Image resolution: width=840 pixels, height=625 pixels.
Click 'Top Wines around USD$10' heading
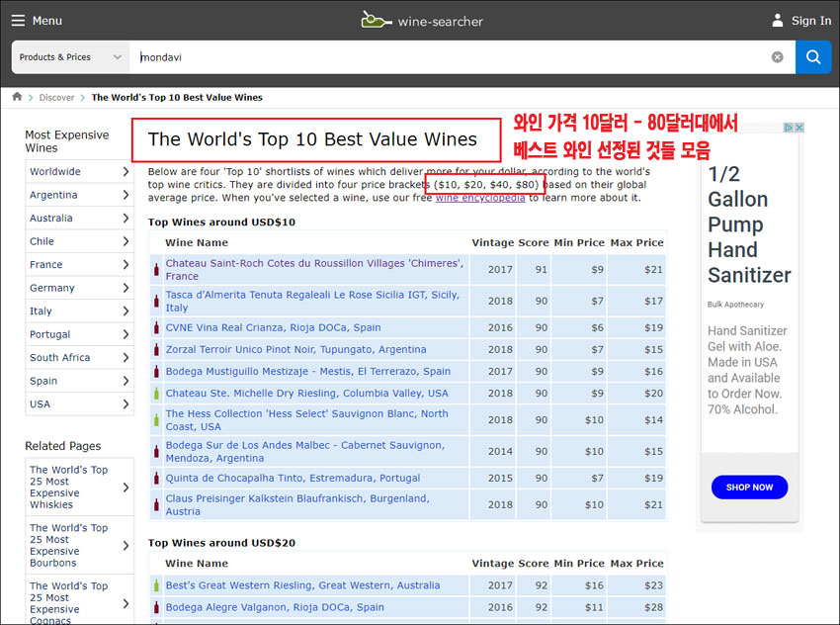[x=221, y=222]
